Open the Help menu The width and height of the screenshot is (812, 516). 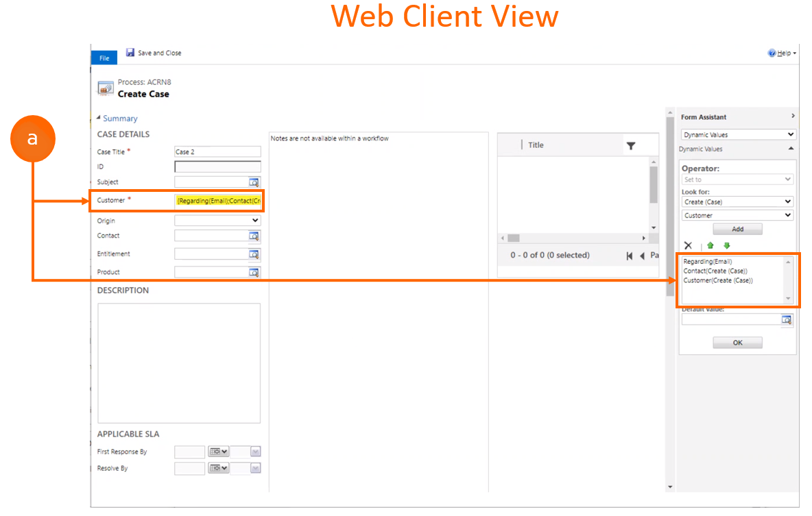tap(782, 53)
